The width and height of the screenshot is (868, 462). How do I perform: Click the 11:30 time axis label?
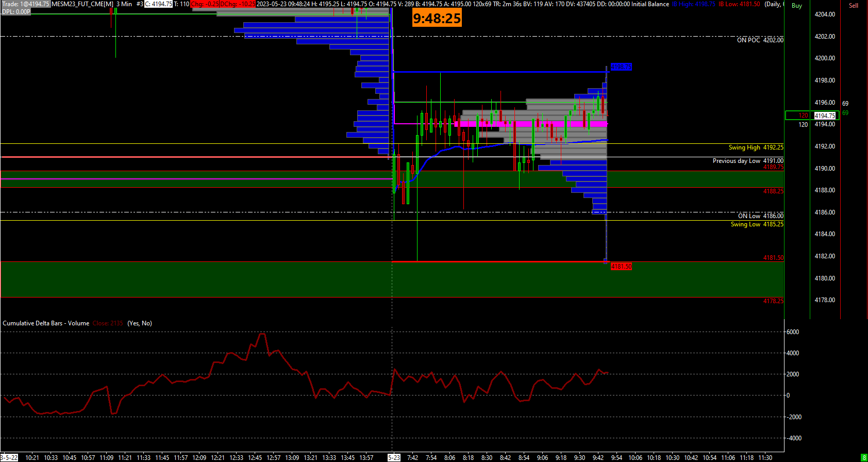click(765, 457)
